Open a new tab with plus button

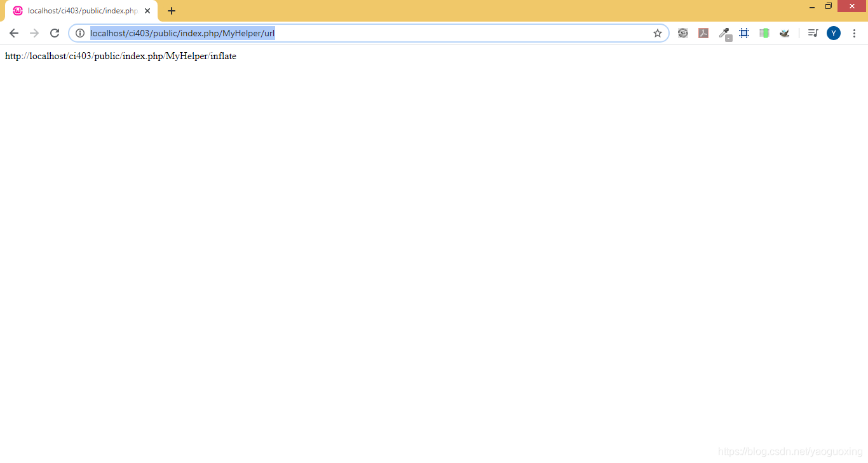[x=172, y=11]
